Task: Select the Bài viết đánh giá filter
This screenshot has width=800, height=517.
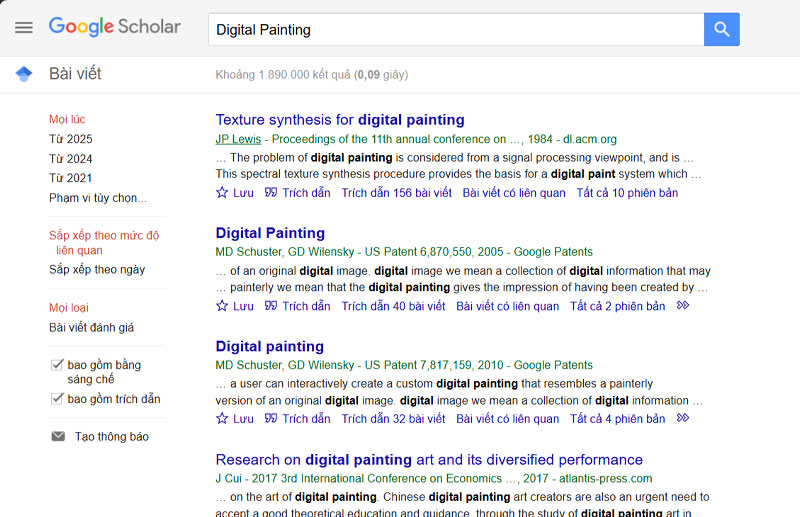Action: 91,327
